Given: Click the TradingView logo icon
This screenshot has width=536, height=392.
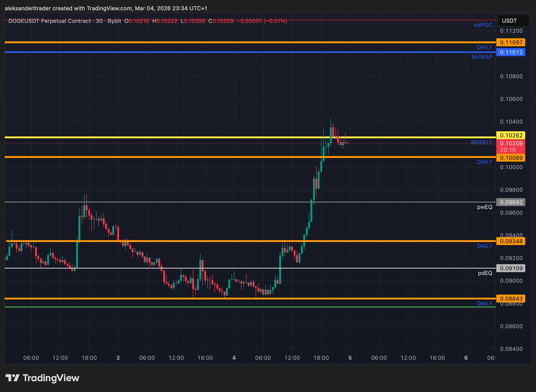Looking at the screenshot, I should (x=12, y=378).
